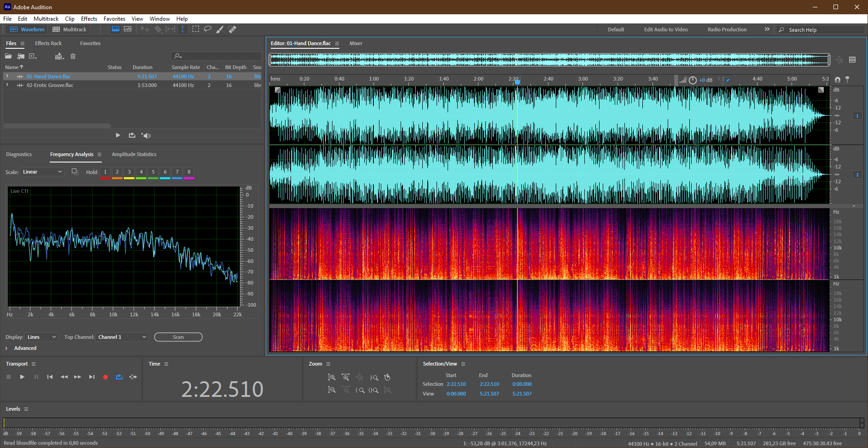Toggle the HUD pin icon
The width and height of the screenshot is (868, 448).
[x=728, y=80]
